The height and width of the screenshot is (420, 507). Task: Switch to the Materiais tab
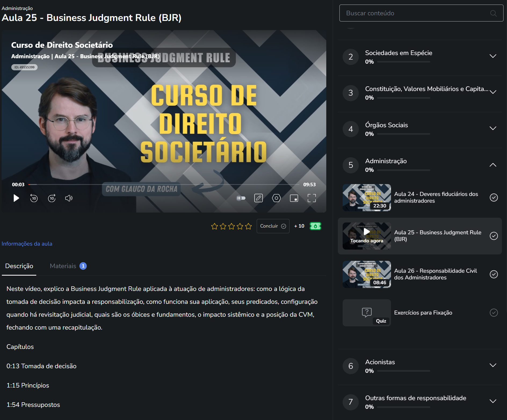click(x=68, y=266)
